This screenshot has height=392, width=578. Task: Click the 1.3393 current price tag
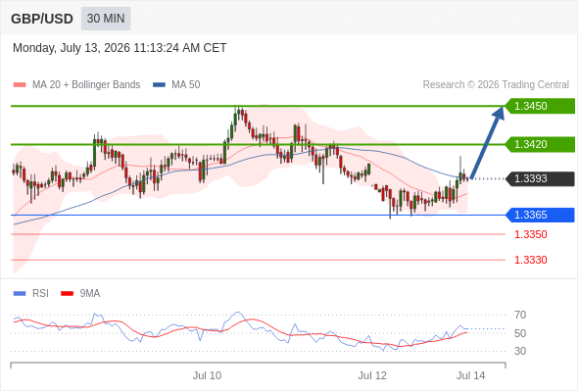[540, 179]
